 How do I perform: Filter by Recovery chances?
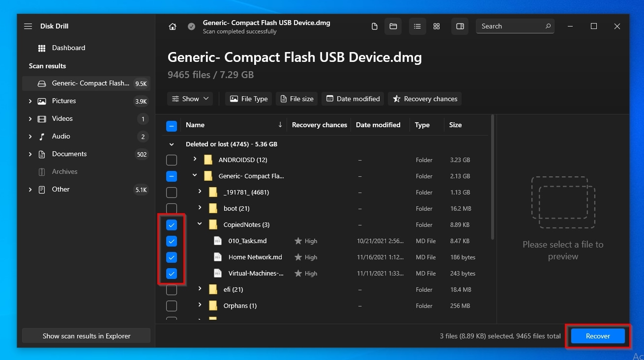pyautogui.click(x=425, y=99)
